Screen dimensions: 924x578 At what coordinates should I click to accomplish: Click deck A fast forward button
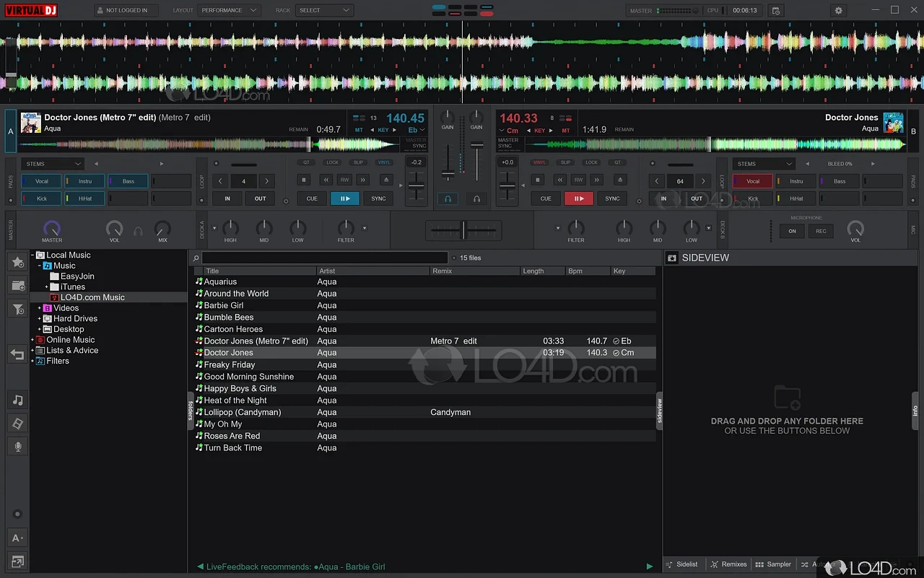coord(363,180)
